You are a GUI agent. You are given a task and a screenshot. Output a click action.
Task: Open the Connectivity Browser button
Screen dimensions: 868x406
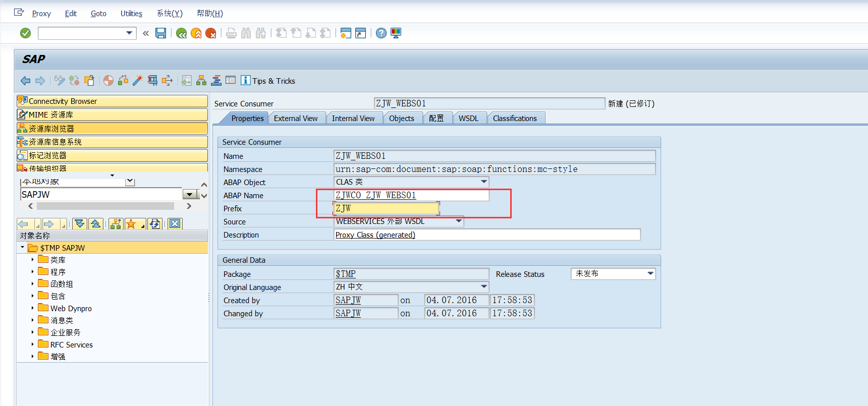click(x=112, y=101)
